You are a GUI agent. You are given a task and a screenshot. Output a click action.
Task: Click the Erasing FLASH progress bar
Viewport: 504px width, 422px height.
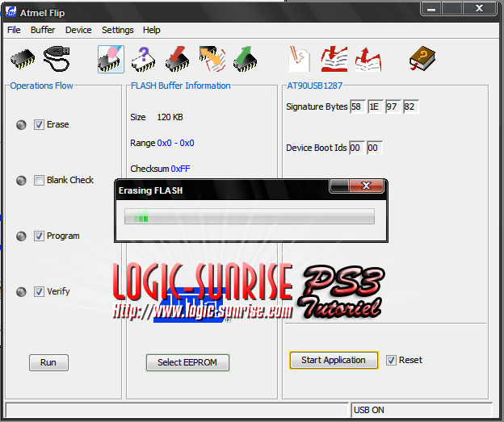(250, 216)
